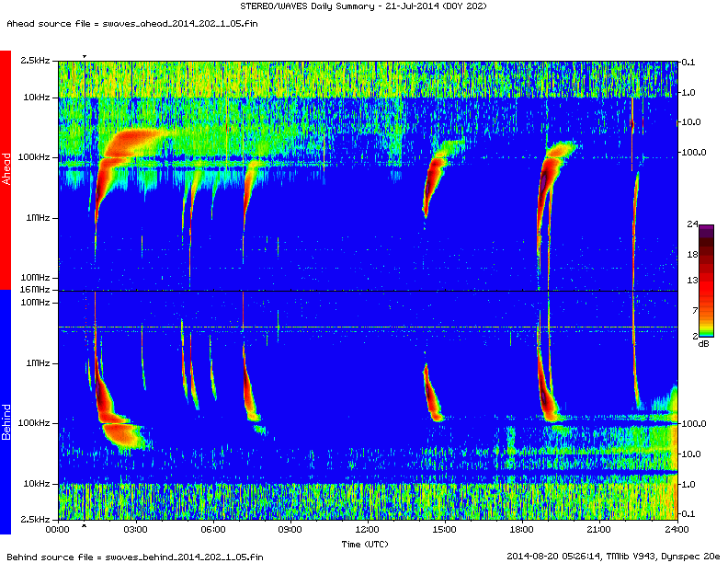
Task: Select the 18:00 time tick label
Action: (x=522, y=530)
